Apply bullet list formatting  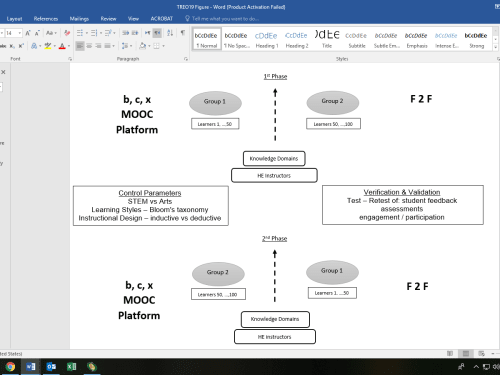click(x=80, y=33)
